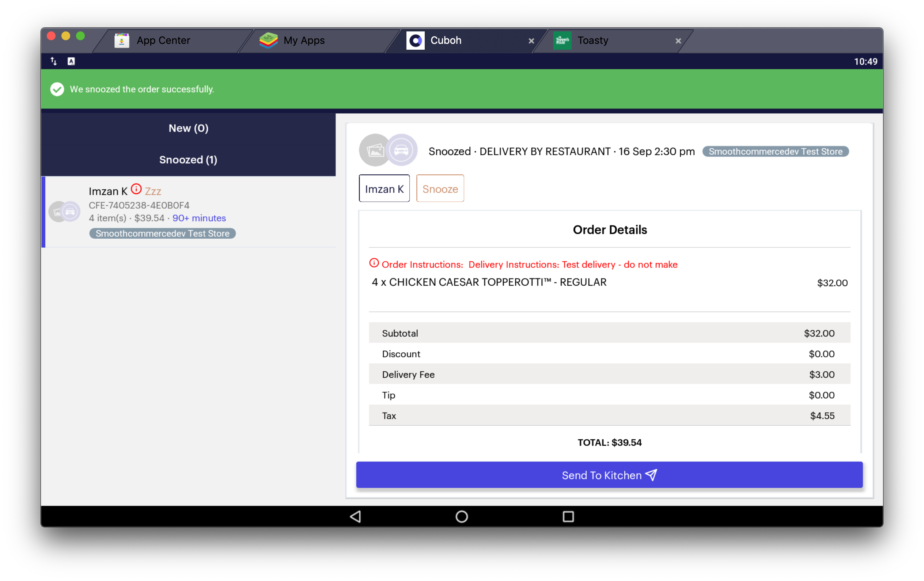Click the red info icon next to Imzan K

[x=136, y=188]
